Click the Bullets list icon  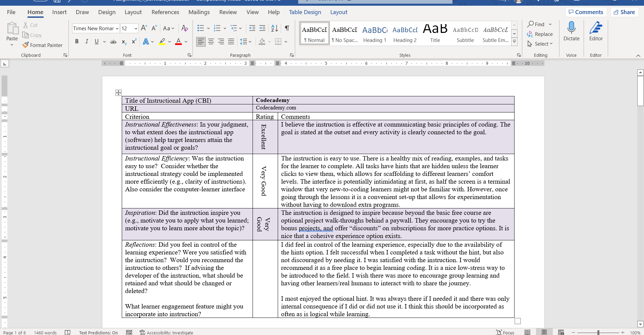[201, 28]
